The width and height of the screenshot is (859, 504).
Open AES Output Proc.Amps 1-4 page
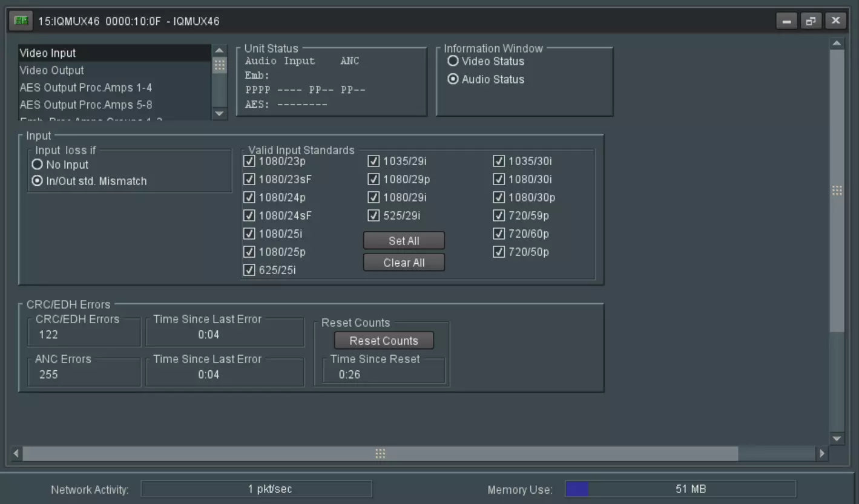(x=114, y=88)
